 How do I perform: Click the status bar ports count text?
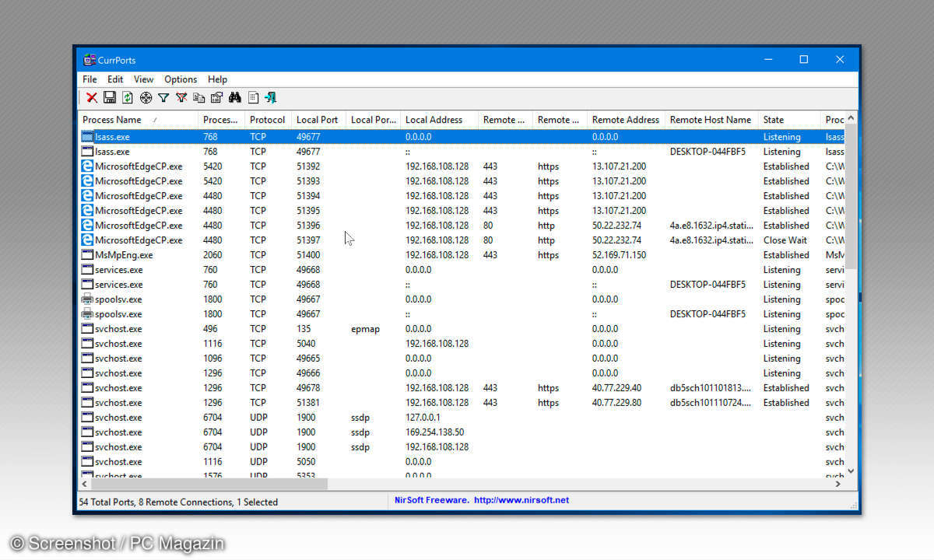tap(178, 502)
